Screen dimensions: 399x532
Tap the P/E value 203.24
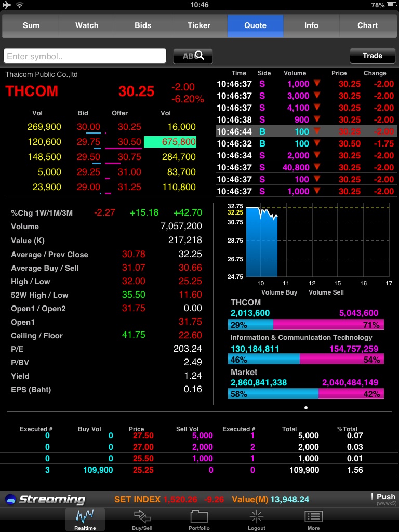pos(188,349)
